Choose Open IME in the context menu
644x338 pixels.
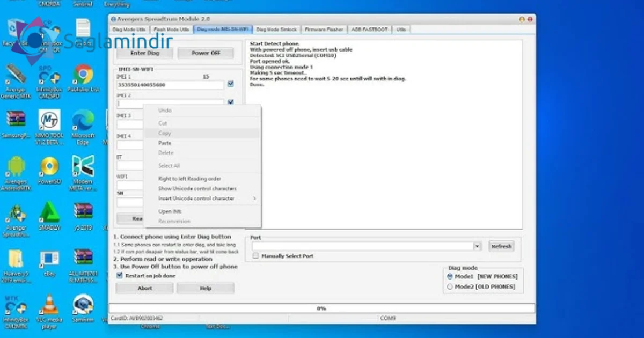(202, 211)
